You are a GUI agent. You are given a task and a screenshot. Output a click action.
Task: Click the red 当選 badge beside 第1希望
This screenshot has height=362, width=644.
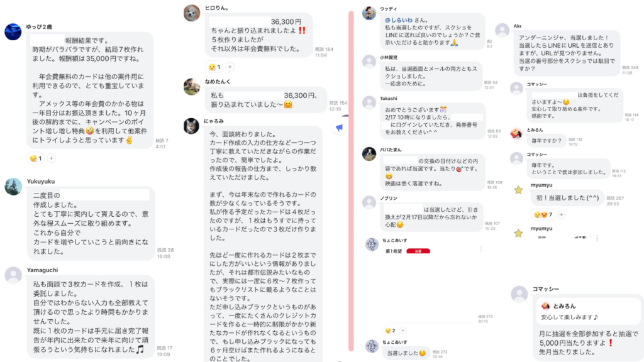(418, 251)
